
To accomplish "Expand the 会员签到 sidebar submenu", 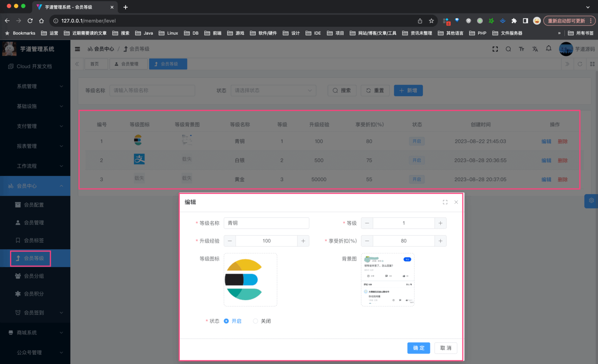I will [x=35, y=313].
